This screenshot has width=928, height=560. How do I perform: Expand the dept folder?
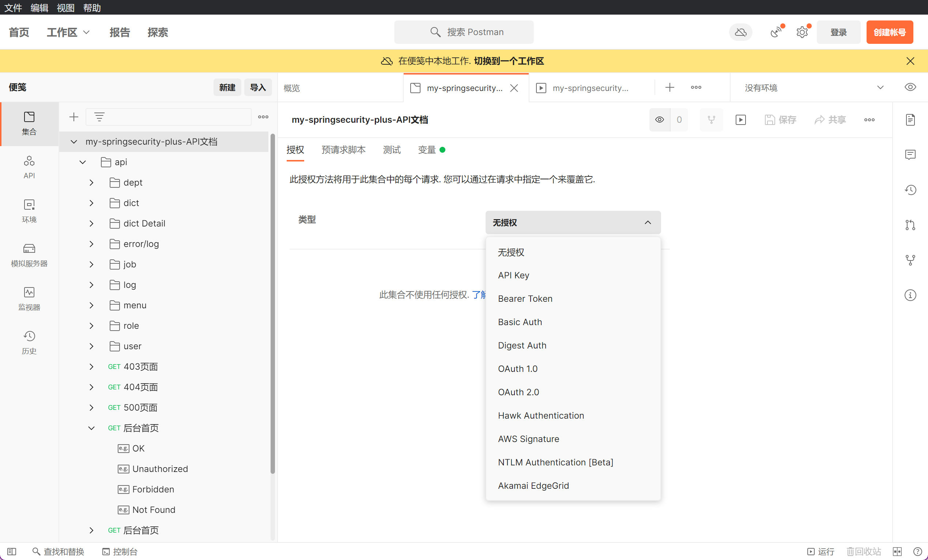91,183
